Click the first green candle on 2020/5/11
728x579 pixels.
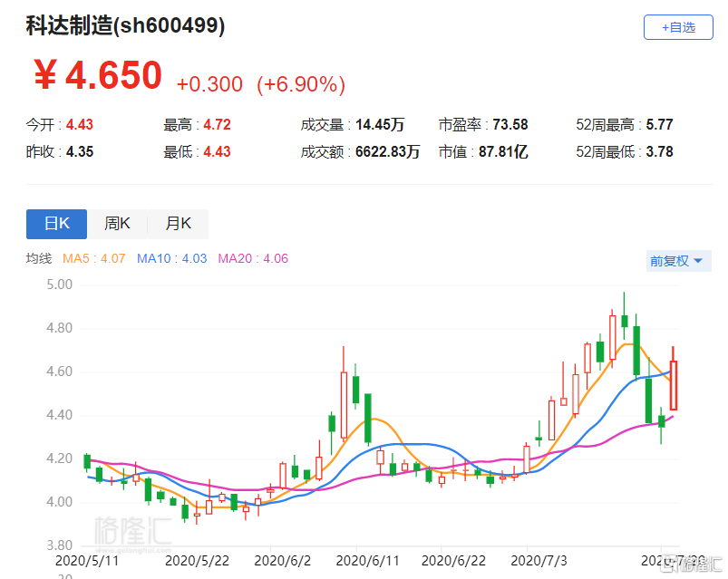tap(87, 461)
